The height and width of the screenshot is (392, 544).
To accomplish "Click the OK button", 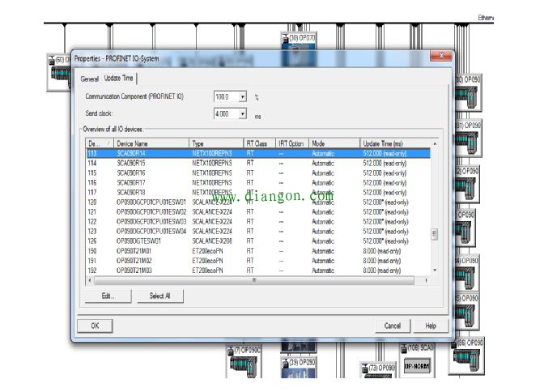I will [95, 326].
